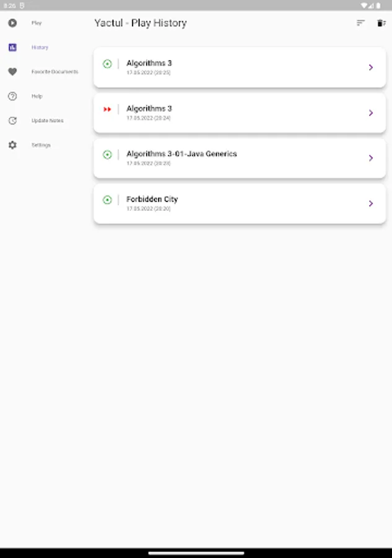
Task: Select Favorite Documents menu label
Action: point(54,72)
